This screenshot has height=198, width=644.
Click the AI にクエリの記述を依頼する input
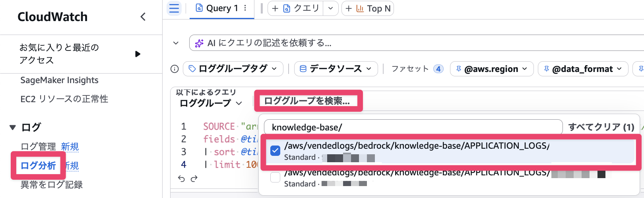[417, 43]
